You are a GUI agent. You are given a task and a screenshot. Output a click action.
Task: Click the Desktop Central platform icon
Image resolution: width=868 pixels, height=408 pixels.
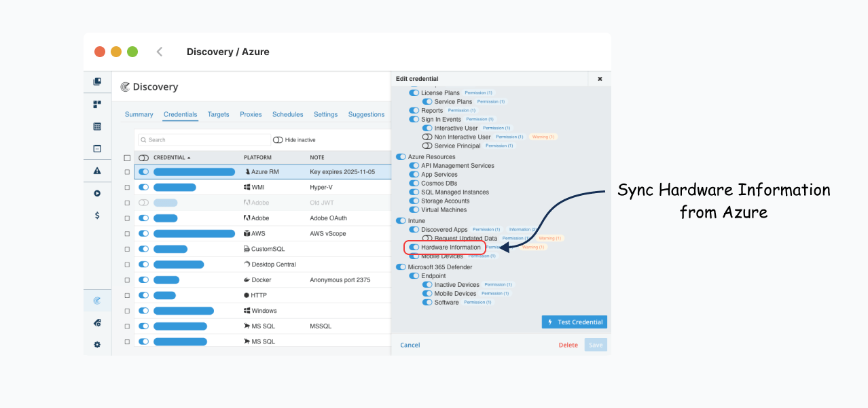pyautogui.click(x=247, y=265)
